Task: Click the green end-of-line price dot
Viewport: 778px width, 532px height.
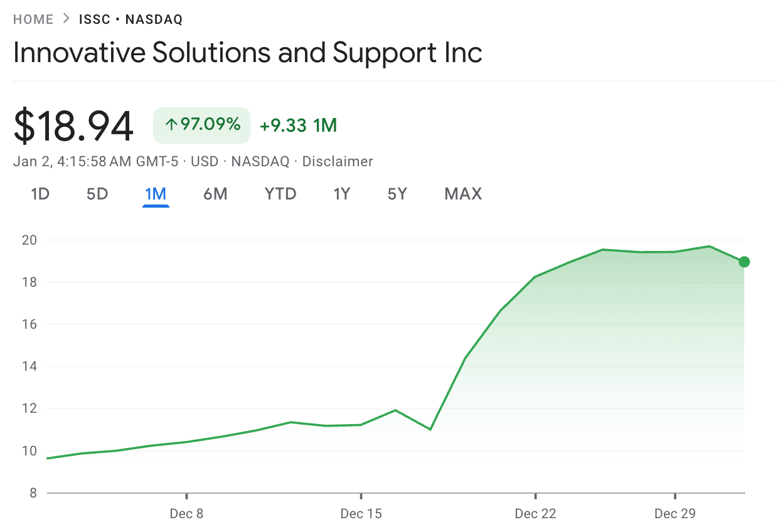Action: tap(744, 262)
